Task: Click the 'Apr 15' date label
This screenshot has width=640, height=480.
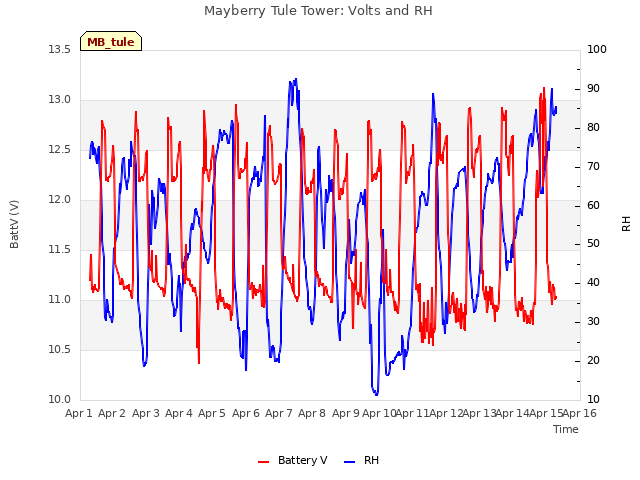Action: tap(546, 414)
